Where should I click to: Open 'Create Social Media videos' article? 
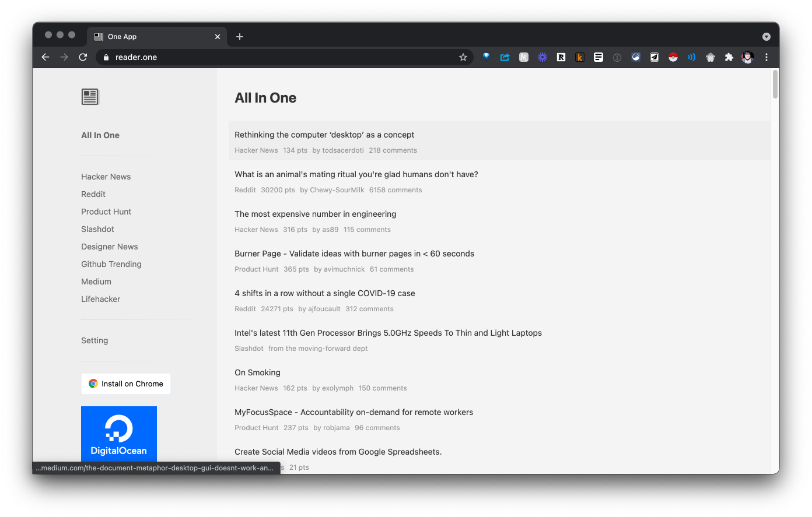pos(338,452)
